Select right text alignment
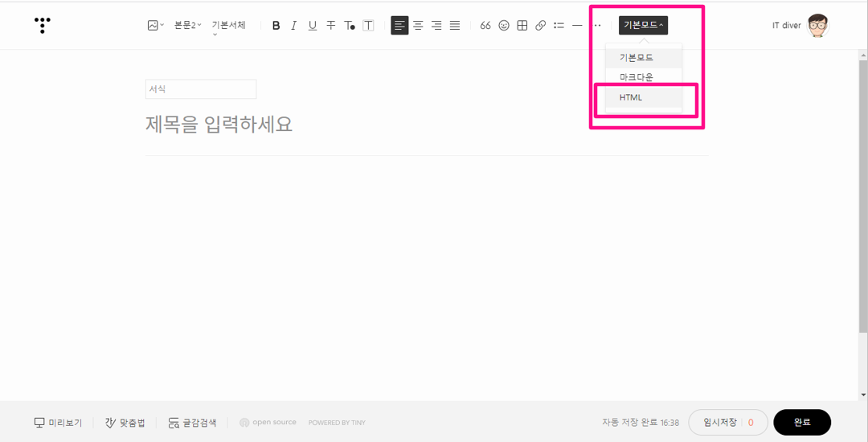 pyautogui.click(x=436, y=26)
